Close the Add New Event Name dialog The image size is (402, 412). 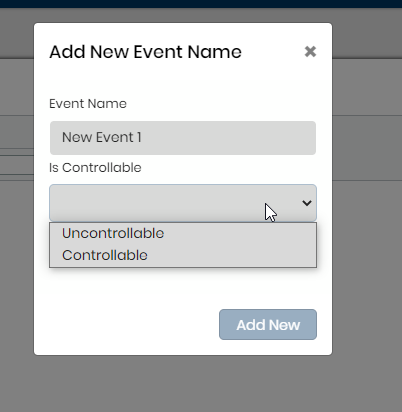310,52
